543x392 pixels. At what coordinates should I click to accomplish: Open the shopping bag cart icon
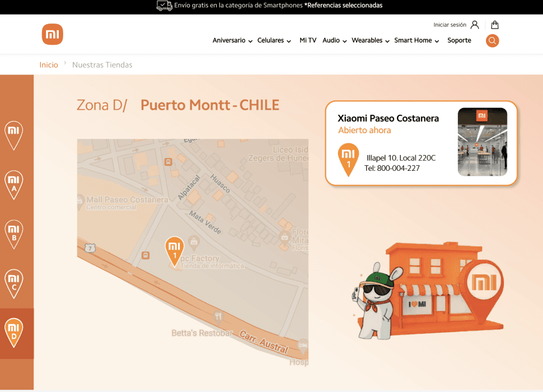click(x=495, y=25)
